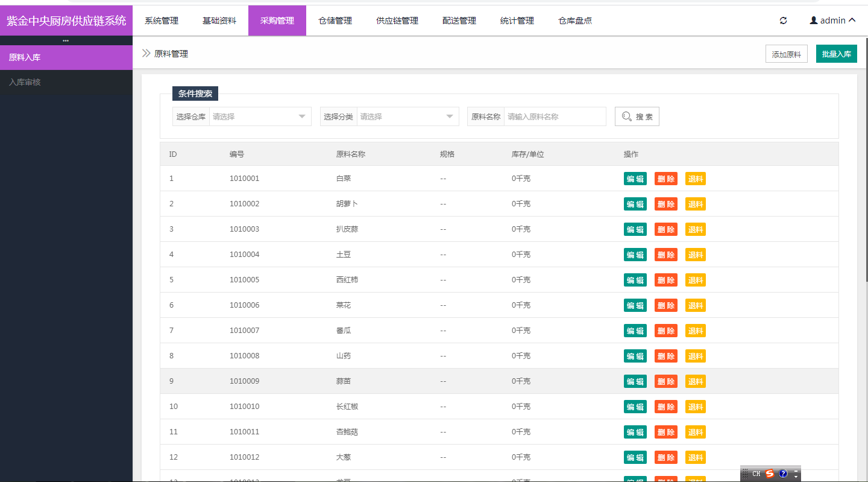Focus the 原料名称 search field
Image resolution: width=868 pixels, height=482 pixels.
coord(555,116)
